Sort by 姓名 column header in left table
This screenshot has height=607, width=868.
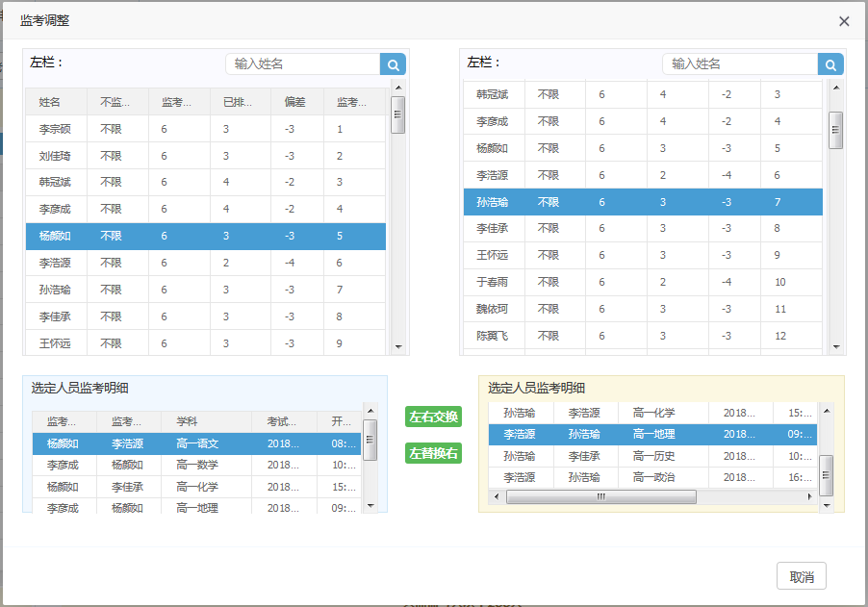coord(56,102)
